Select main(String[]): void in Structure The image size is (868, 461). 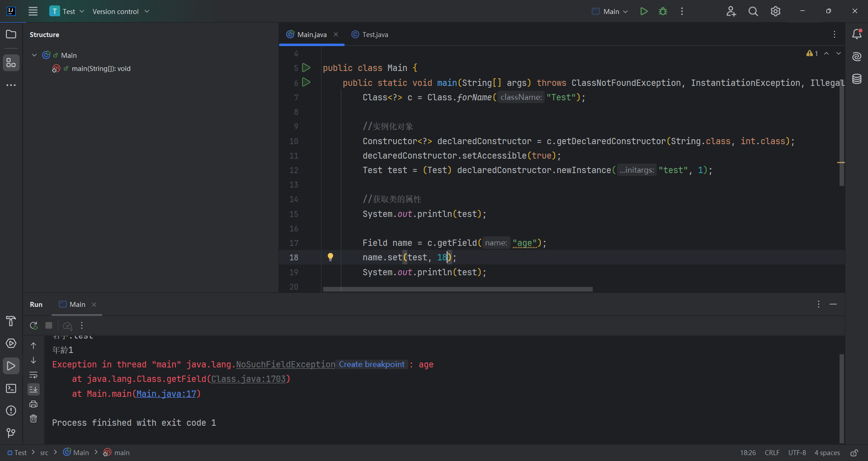[101, 69]
